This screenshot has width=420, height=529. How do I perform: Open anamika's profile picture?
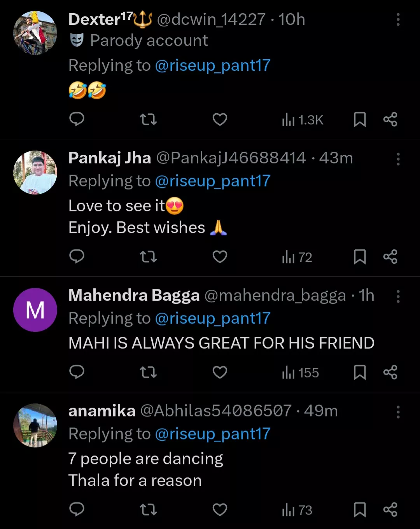[35, 425]
